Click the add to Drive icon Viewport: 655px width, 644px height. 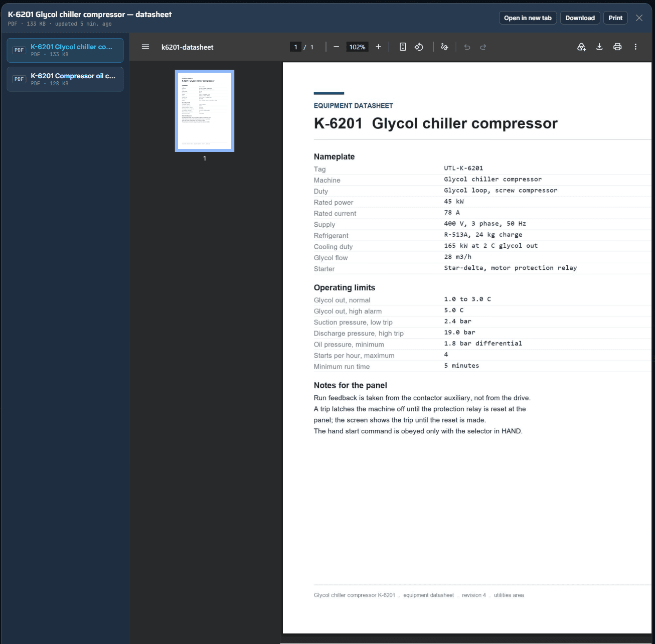[x=581, y=47]
